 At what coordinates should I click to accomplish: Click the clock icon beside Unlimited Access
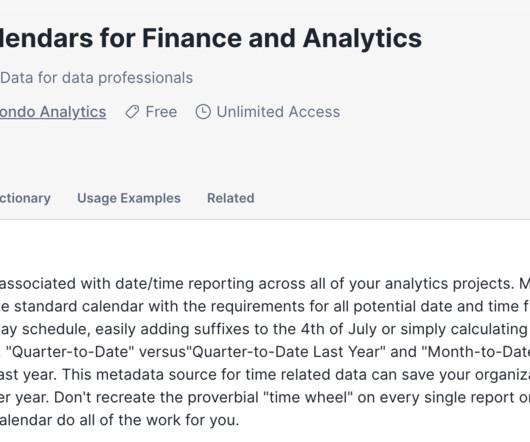pyautogui.click(x=203, y=112)
